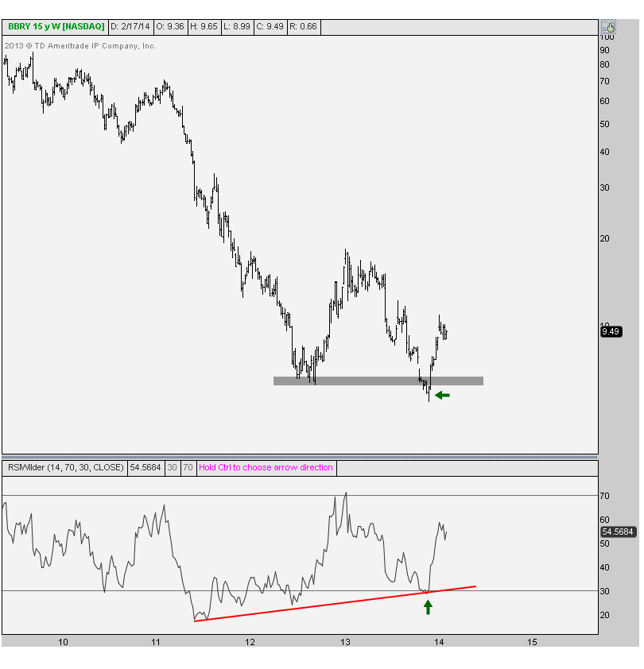Select the green up arrow in the RSI pane
Image resolution: width=644 pixels, height=669 pixels.
pyautogui.click(x=428, y=607)
